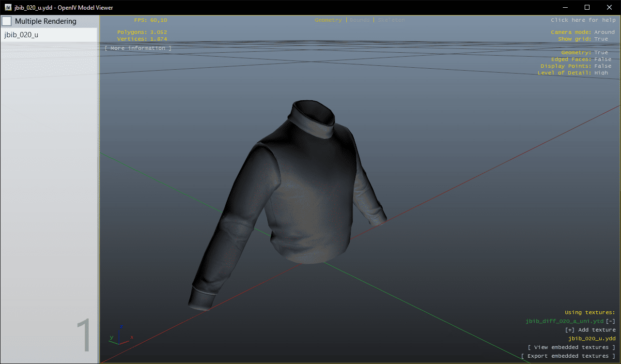
Task: Click Export embedded textures
Action: [568, 356]
